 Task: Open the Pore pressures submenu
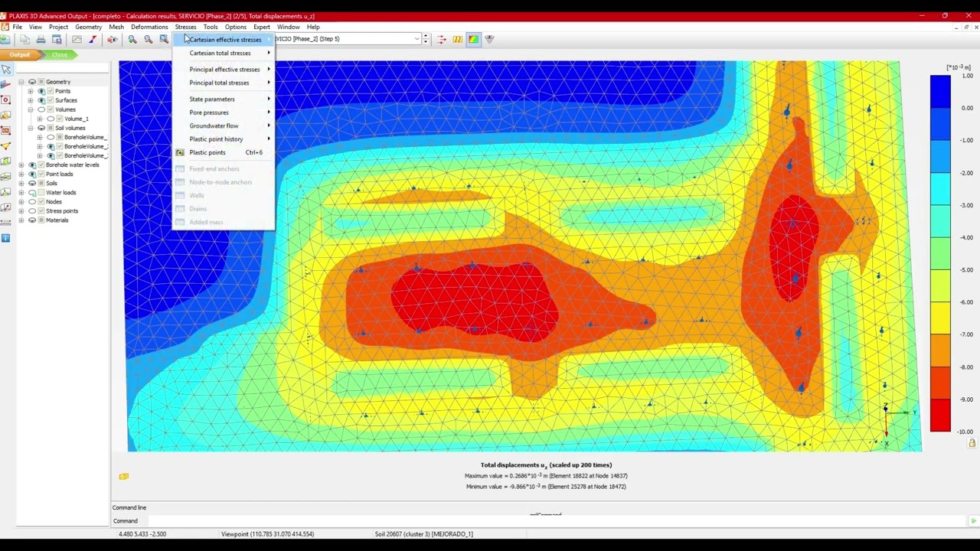point(223,112)
